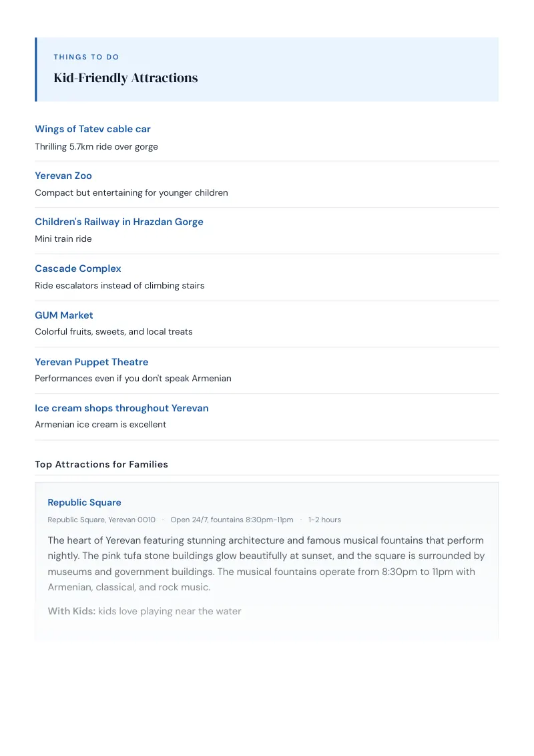Image resolution: width=534 pixels, height=756 pixels.
Task: Click the Republic Square address text
Action: (x=101, y=520)
